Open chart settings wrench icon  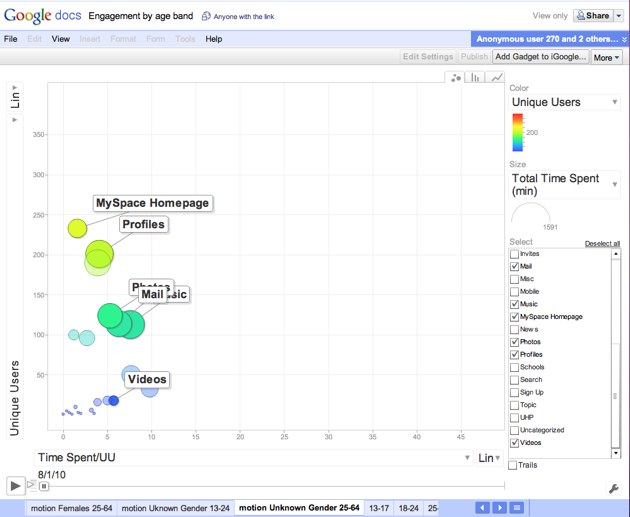click(614, 488)
